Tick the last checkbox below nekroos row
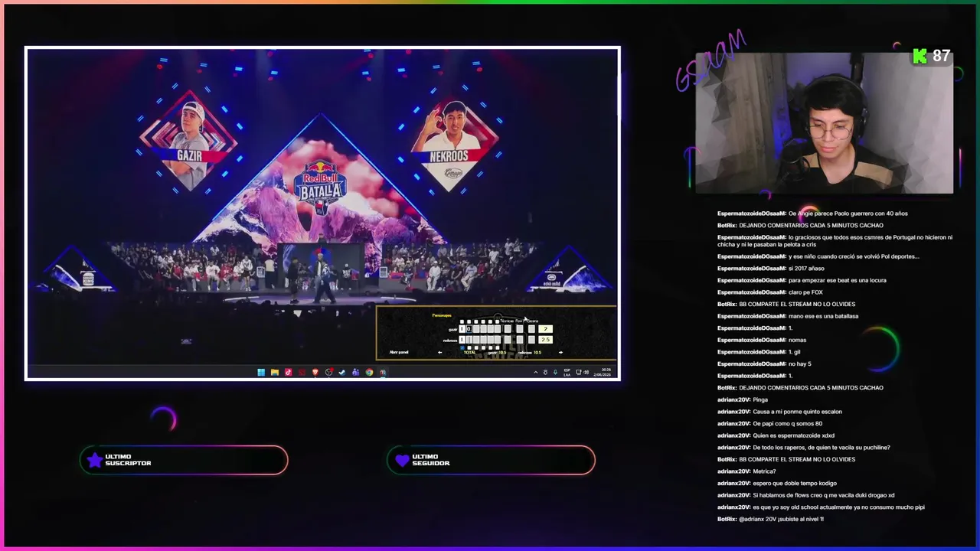This screenshot has height=551, width=980. pos(498,347)
